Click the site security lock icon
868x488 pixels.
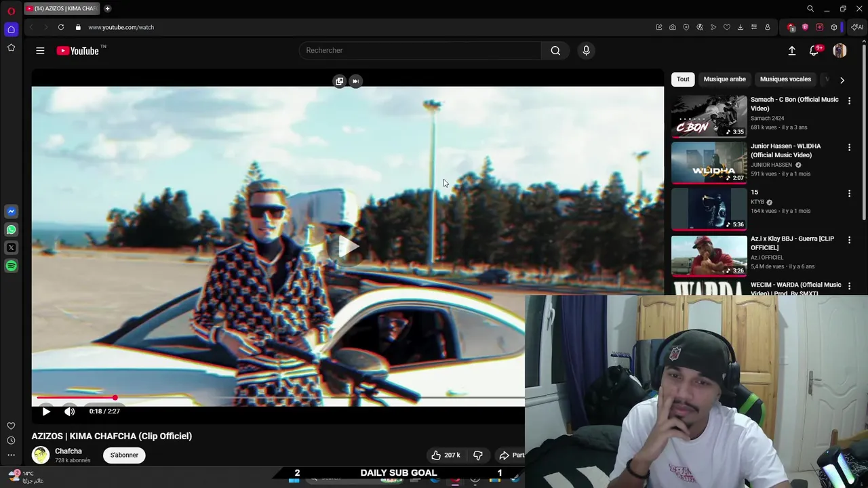(x=78, y=27)
